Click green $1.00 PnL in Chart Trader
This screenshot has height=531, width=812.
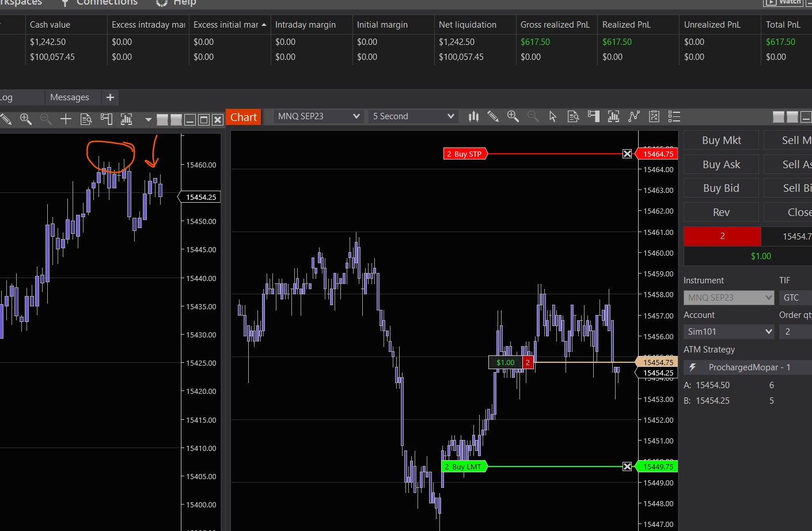pos(761,256)
